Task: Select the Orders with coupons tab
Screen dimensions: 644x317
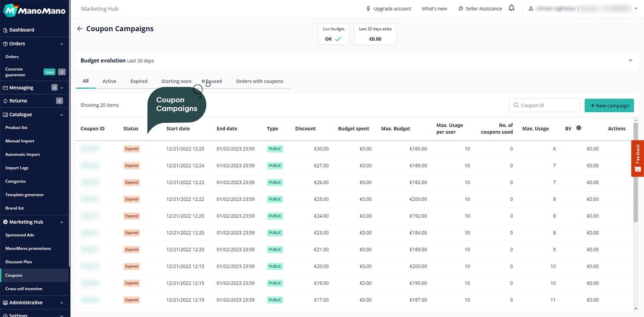Action: 259,81
